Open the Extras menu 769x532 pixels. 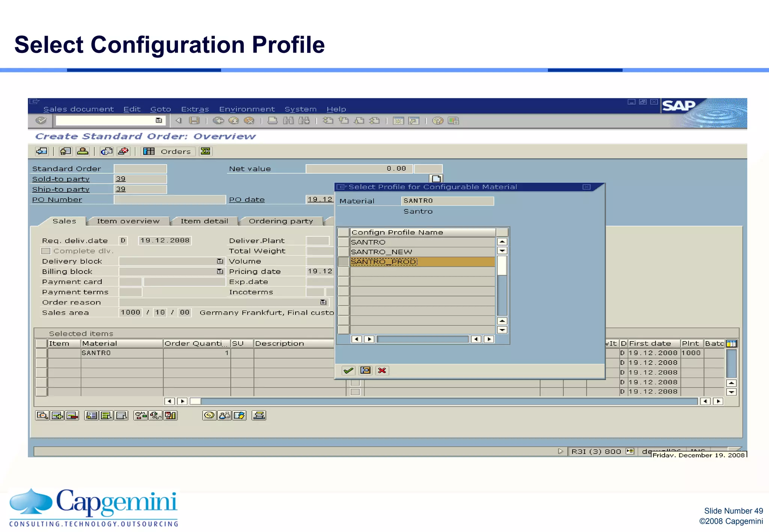coord(195,109)
